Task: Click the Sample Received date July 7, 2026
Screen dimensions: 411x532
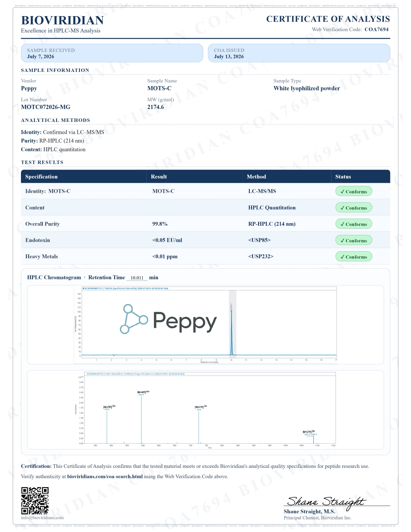Action: (x=41, y=57)
